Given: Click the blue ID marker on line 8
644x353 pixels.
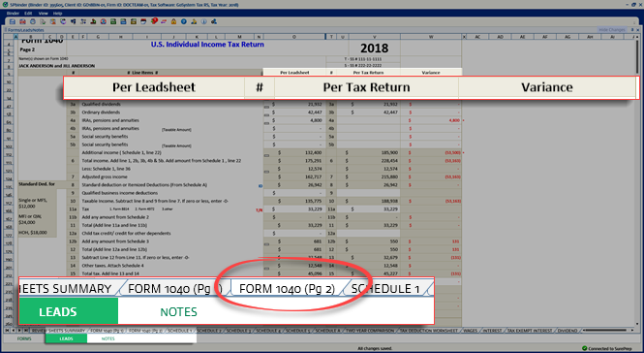Looking at the screenshot, I should pyautogui.click(x=260, y=186).
